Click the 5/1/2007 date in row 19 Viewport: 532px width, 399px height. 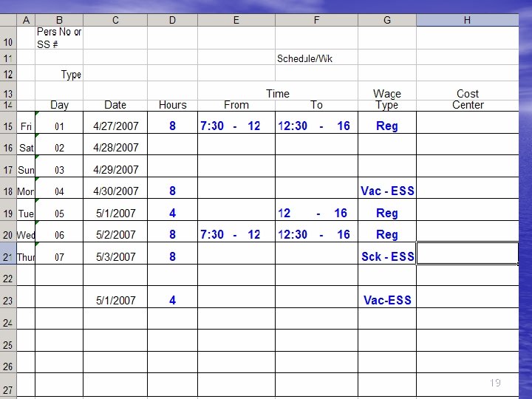click(x=115, y=210)
